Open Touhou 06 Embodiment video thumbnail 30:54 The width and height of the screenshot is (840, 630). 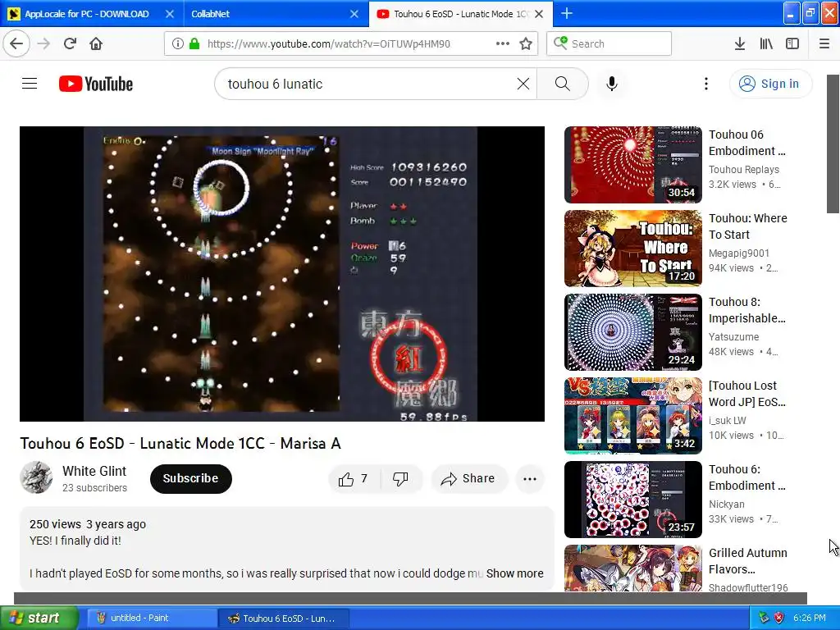pos(632,165)
